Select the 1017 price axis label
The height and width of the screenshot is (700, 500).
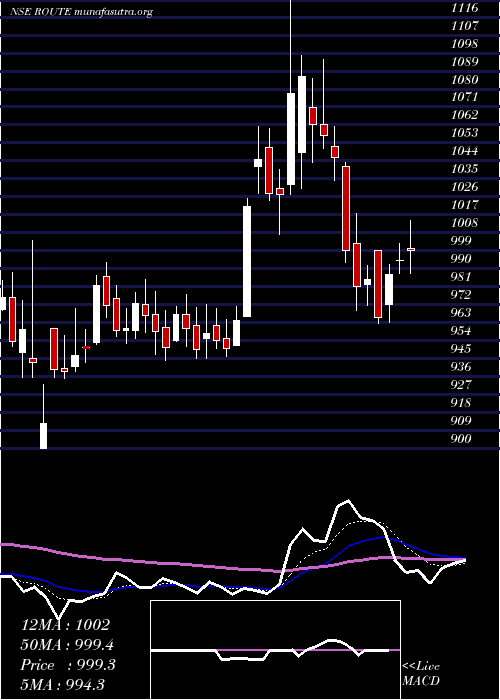coord(465,204)
